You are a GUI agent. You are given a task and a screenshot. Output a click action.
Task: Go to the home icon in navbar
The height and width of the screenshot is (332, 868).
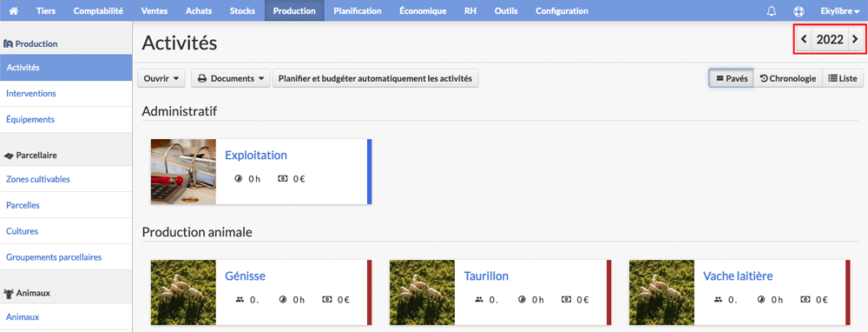tap(14, 10)
